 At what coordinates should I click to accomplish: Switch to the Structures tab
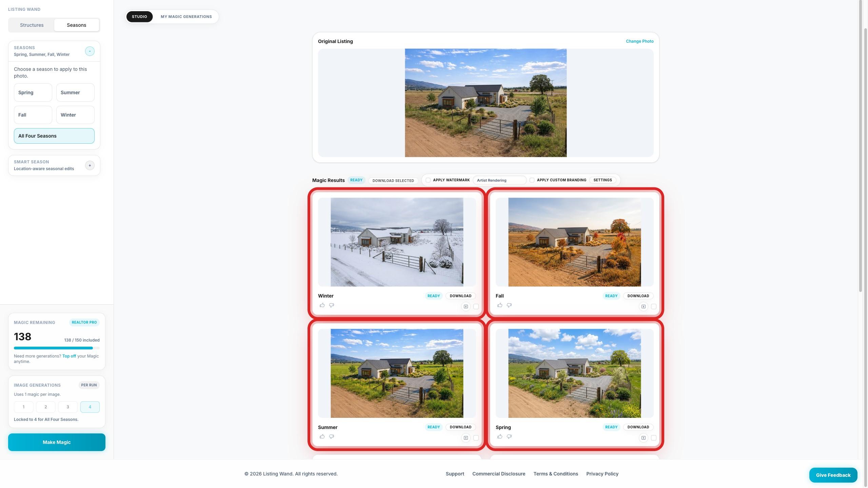pos(32,25)
